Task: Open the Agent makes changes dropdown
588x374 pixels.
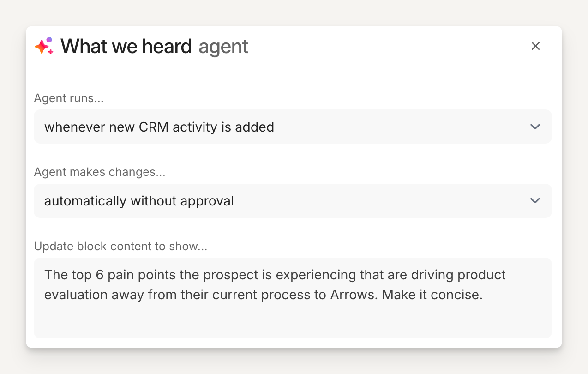Action: (x=293, y=201)
